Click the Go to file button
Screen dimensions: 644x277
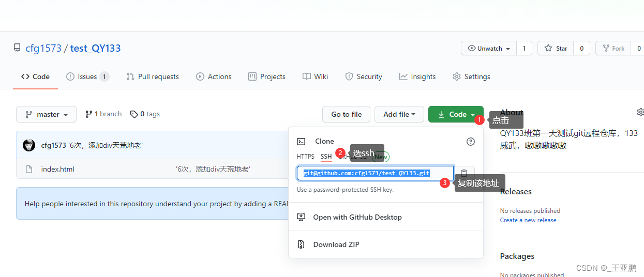pyautogui.click(x=347, y=114)
